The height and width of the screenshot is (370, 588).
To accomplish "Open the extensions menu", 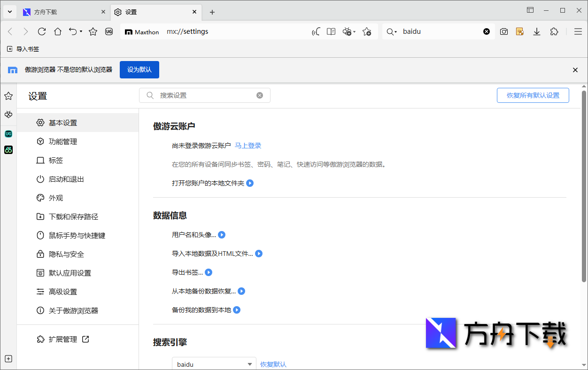I will point(554,31).
